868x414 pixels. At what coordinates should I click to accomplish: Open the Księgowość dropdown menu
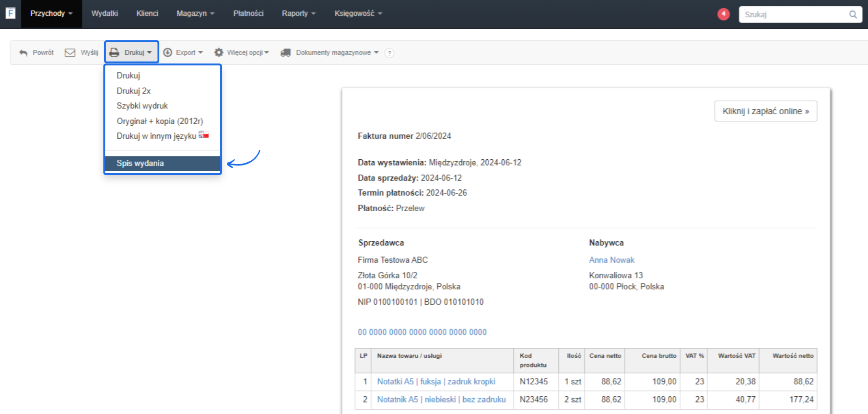358,13
